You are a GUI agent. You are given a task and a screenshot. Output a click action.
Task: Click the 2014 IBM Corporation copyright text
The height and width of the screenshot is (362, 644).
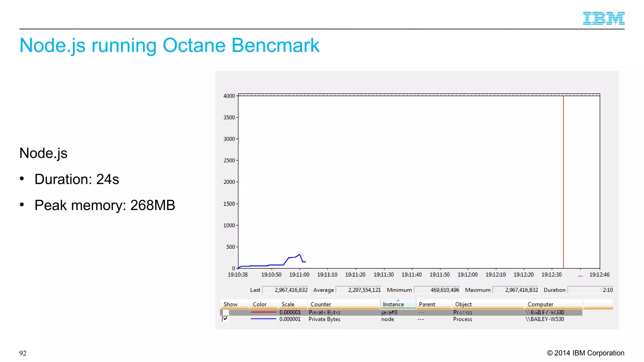click(586, 353)
